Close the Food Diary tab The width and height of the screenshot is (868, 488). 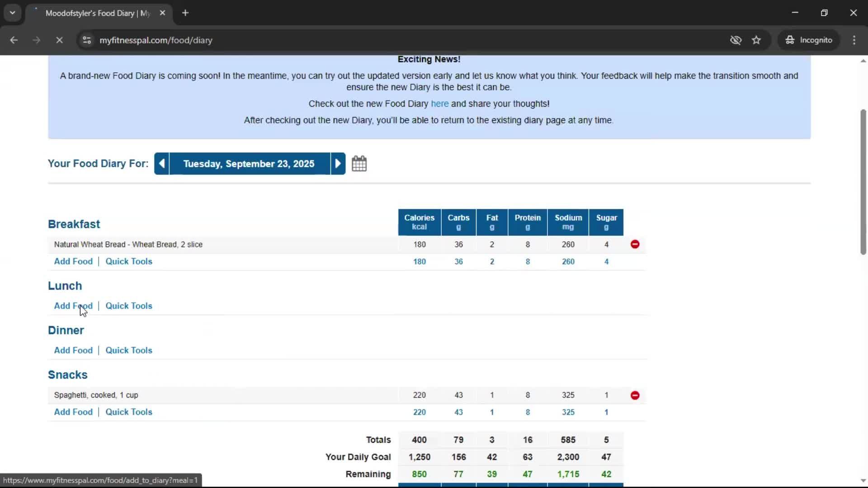coord(162,13)
